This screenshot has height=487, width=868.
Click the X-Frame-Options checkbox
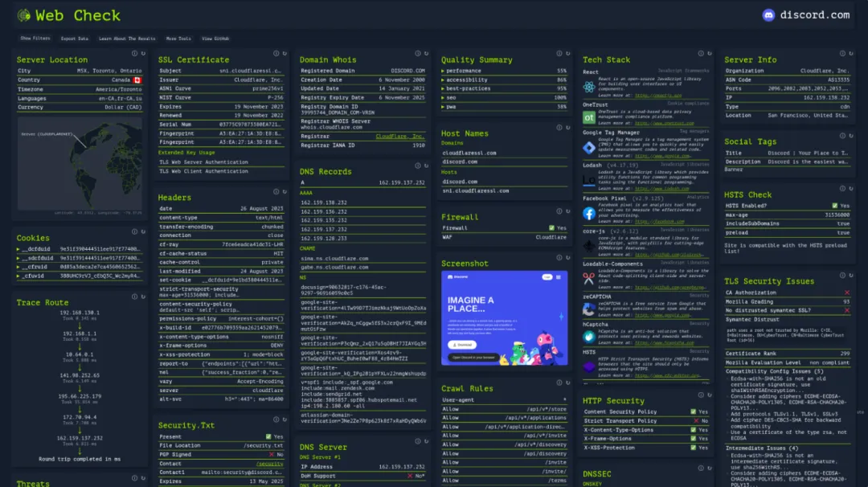pyautogui.click(x=693, y=439)
